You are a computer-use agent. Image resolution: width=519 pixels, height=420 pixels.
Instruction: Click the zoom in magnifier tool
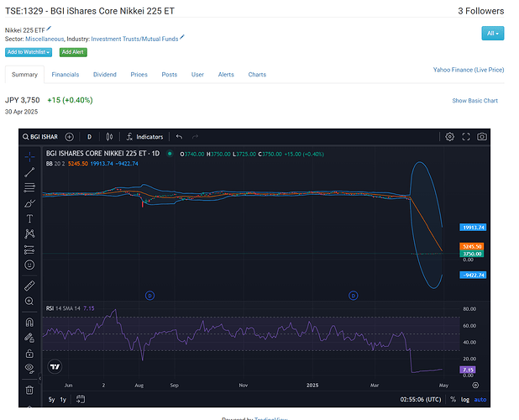(x=30, y=301)
